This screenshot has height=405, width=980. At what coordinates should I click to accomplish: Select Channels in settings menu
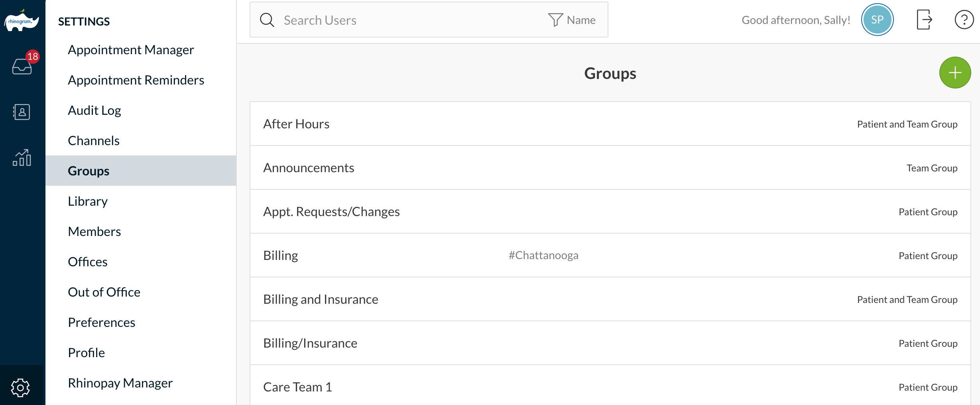[94, 141]
